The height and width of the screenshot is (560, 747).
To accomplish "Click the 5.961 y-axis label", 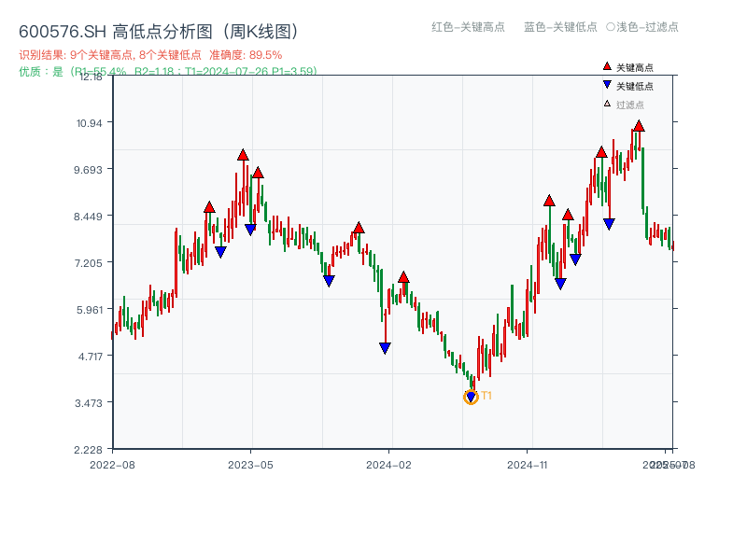I will tap(90, 310).
